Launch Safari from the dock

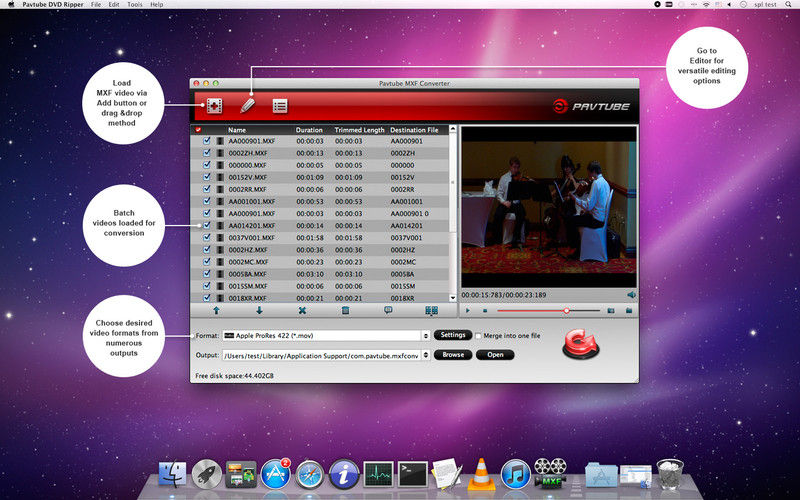(310, 474)
